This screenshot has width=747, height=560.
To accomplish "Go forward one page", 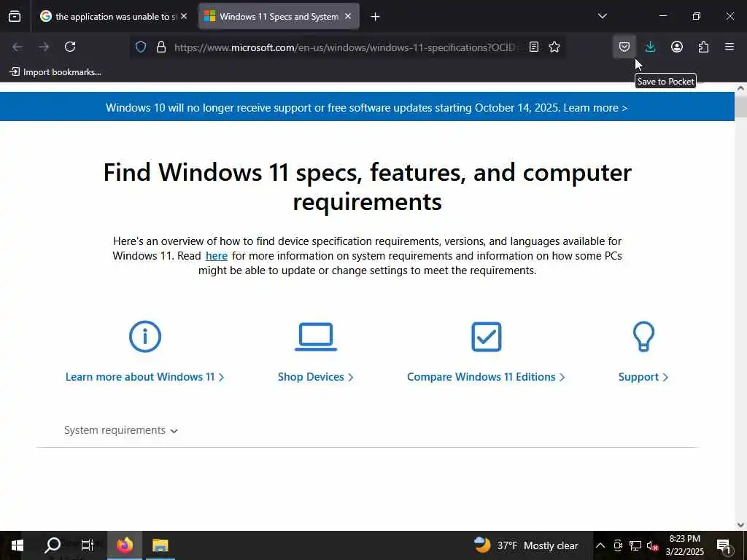I will click(44, 47).
